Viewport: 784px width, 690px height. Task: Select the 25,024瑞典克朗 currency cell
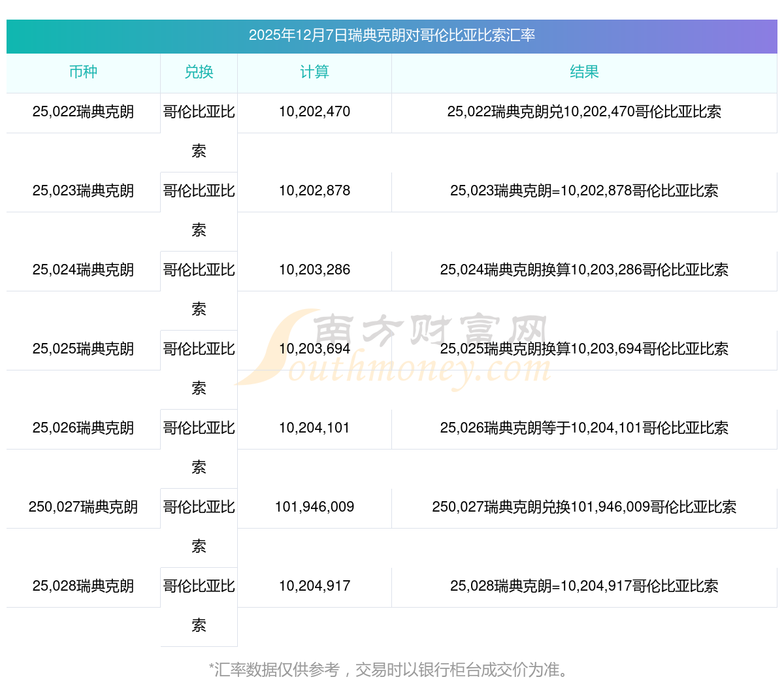point(83,270)
